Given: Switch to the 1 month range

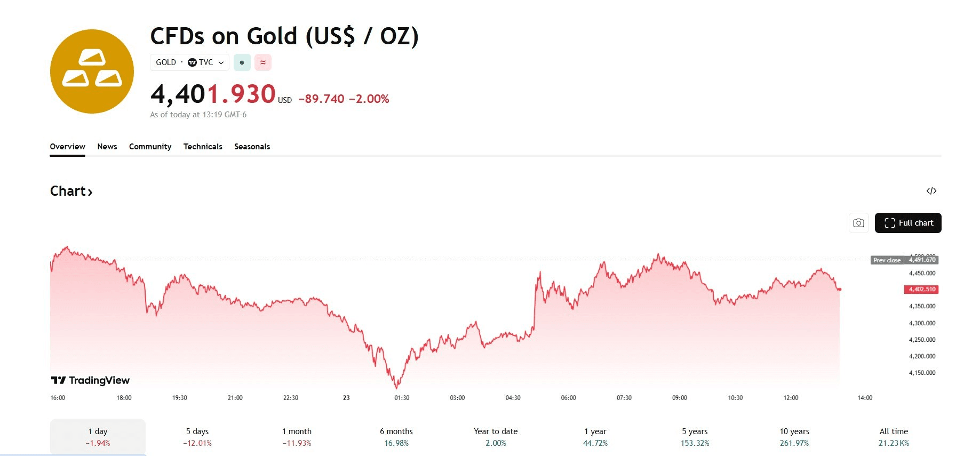Looking at the screenshot, I should (x=297, y=437).
